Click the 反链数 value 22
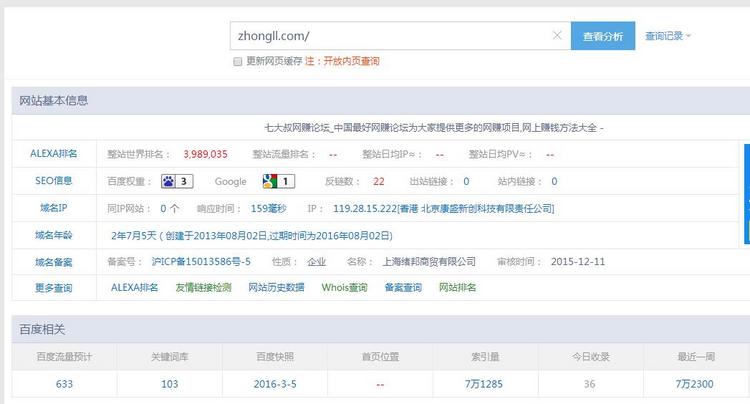 pyautogui.click(x=378, y=181)
